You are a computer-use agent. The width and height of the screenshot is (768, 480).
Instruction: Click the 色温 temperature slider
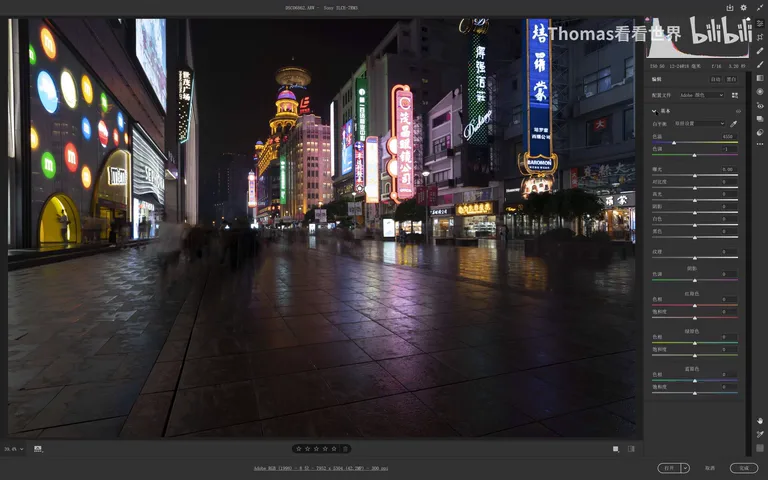coord(695,143)
